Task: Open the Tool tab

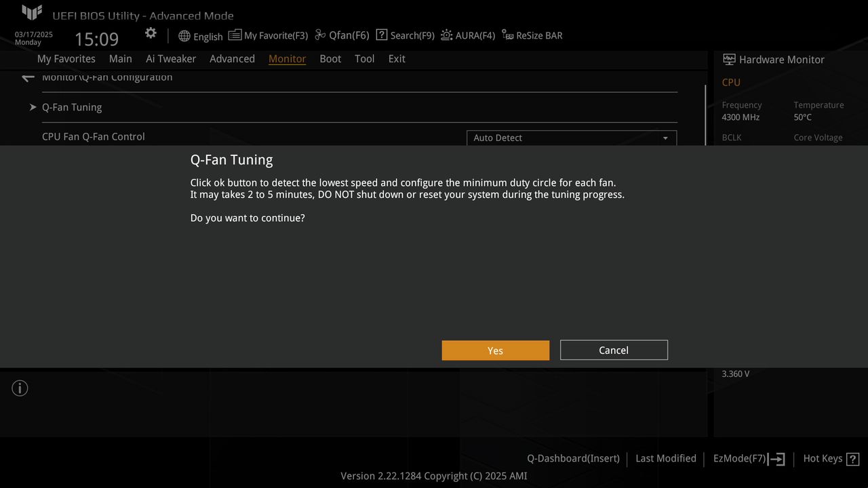Action: coord(365,59)
